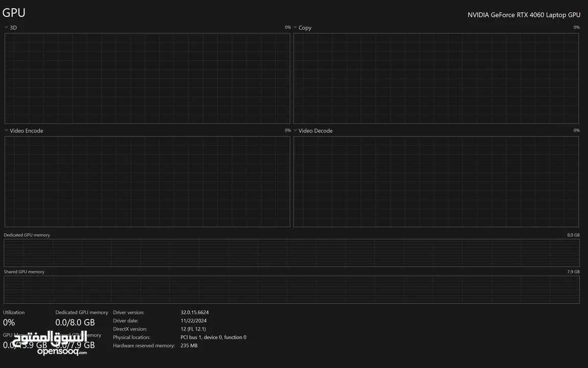Click the 3D utilization graph
This screenshot has width=588, height=368.
pyautogui.click(x=148, y=78)
